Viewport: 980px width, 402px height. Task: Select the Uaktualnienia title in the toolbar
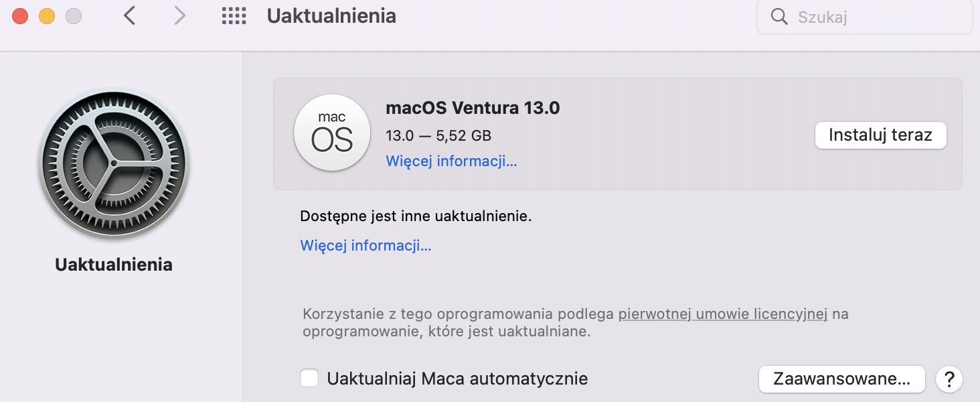click(331, 15)
